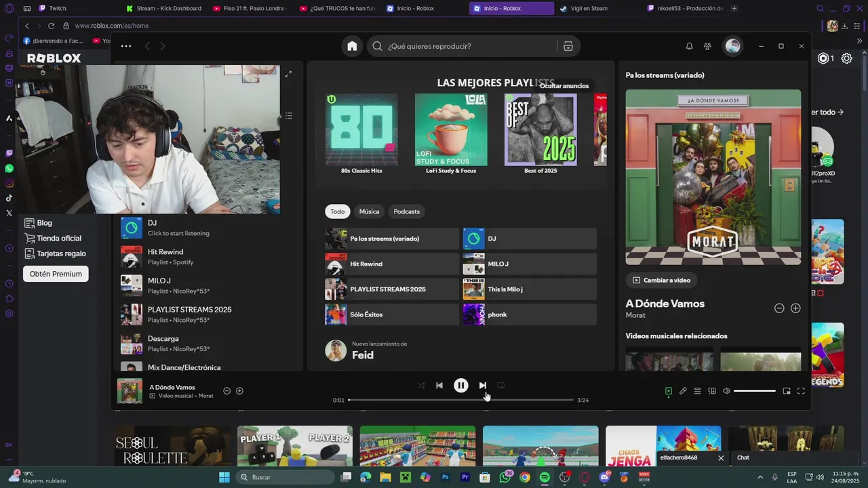Screen dimensions: 868x488
Task: Open Spotify profile avatar menu
Action: click(x=732, y=46)
